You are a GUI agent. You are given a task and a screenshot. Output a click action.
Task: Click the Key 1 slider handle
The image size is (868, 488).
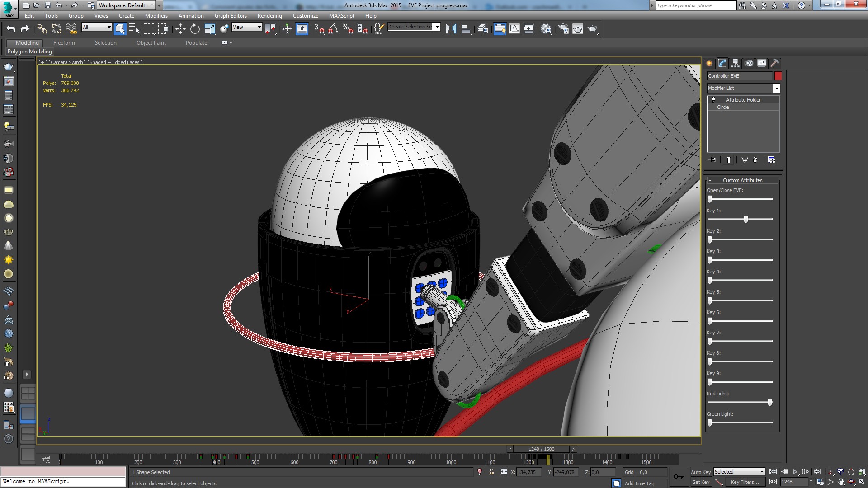[x=746, y=219]
